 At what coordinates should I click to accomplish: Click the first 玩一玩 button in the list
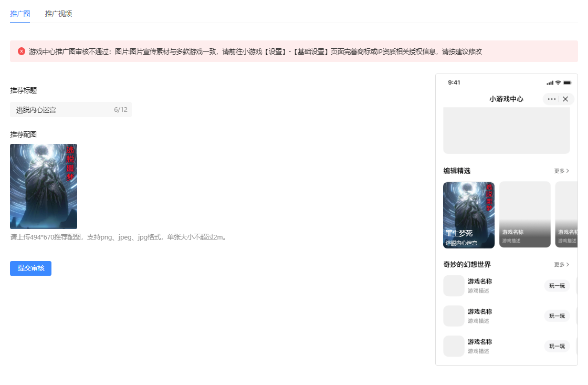(x=557, y=286)
